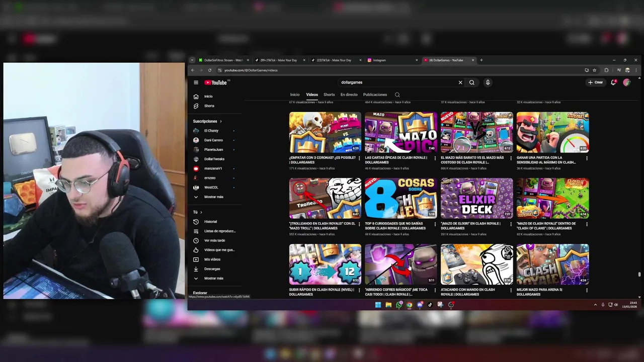
Task: Open TikTok app from taskbar
Action: coord(430,305)
